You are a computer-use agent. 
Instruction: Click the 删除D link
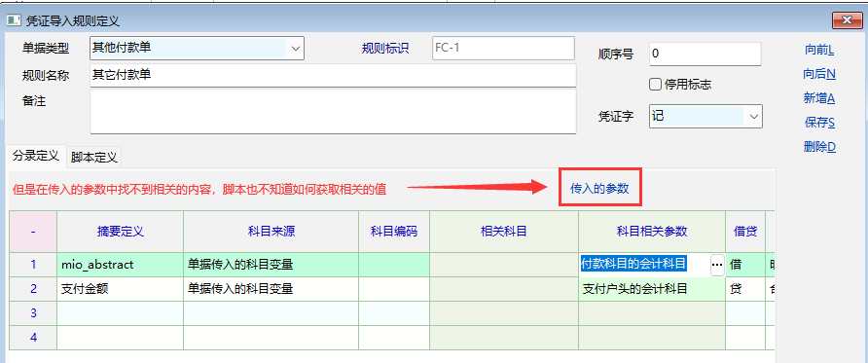[819, 147]
